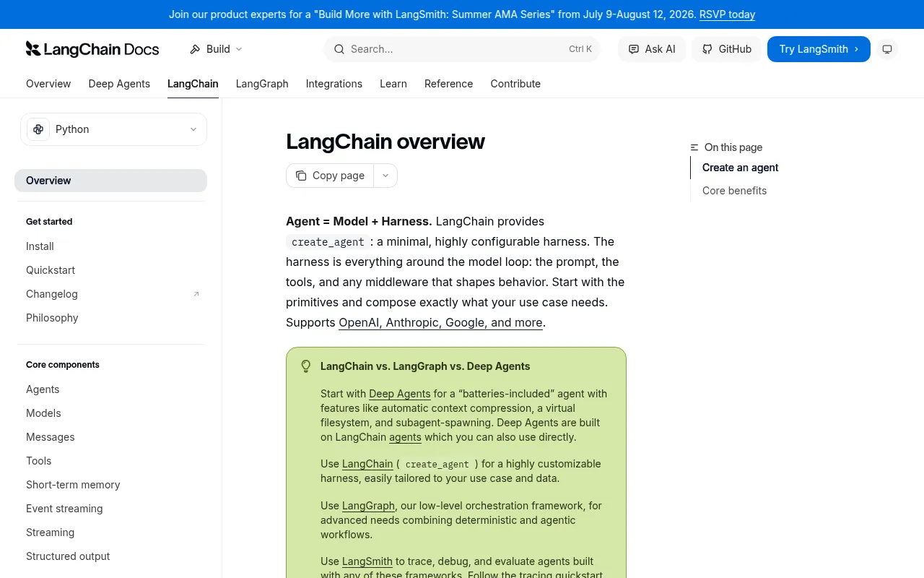924x578 pixels.
Task: Open Quickstart in the sidebar
Action: click(51, 270)
